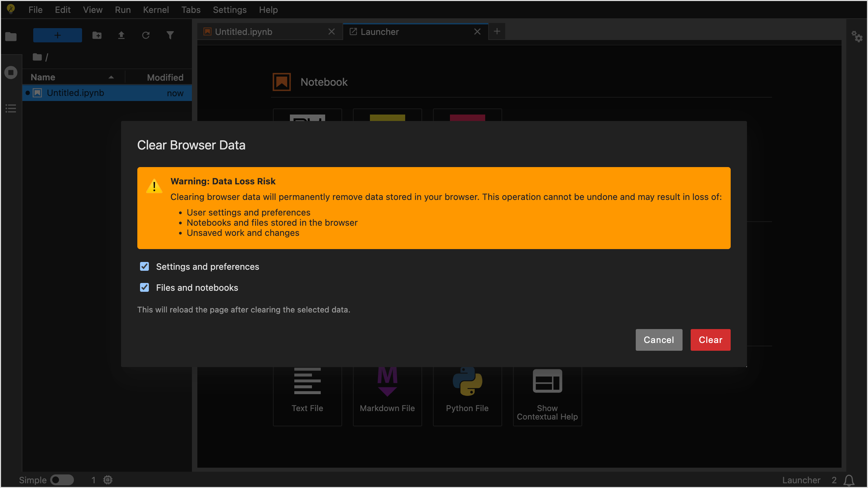The width and height of the screenshot is (868, 488).
Task: Enable Simple interface mode toggle
Action: 62,480
